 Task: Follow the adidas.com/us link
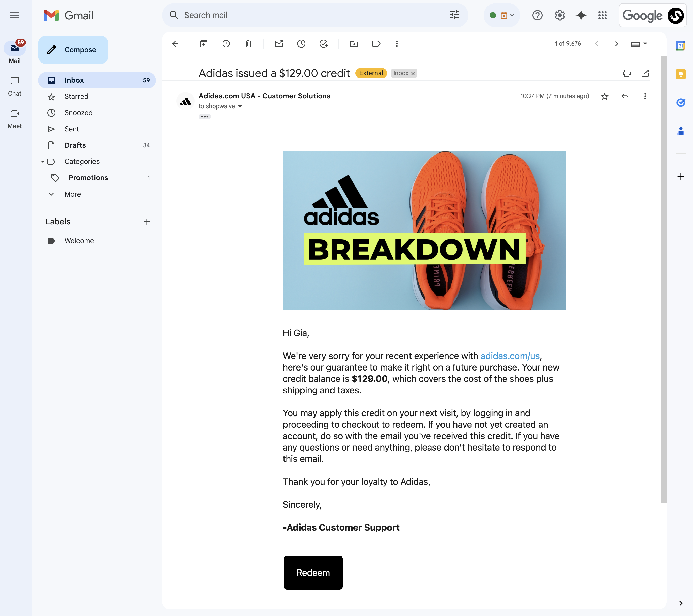tap(510, 356)
